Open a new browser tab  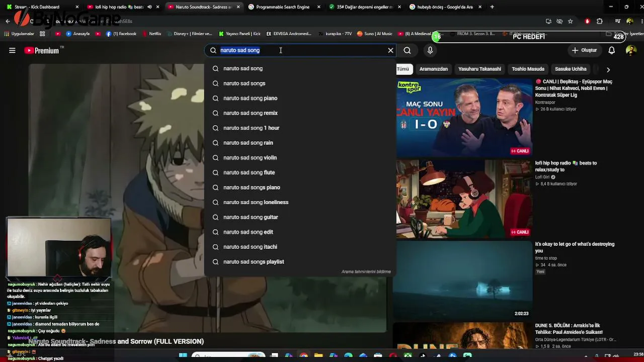492,7
